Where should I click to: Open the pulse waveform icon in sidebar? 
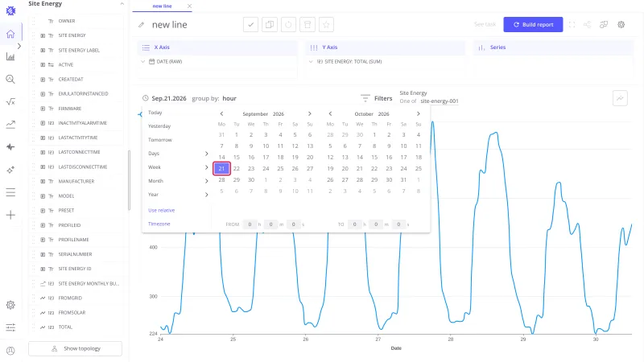[10, 147]
